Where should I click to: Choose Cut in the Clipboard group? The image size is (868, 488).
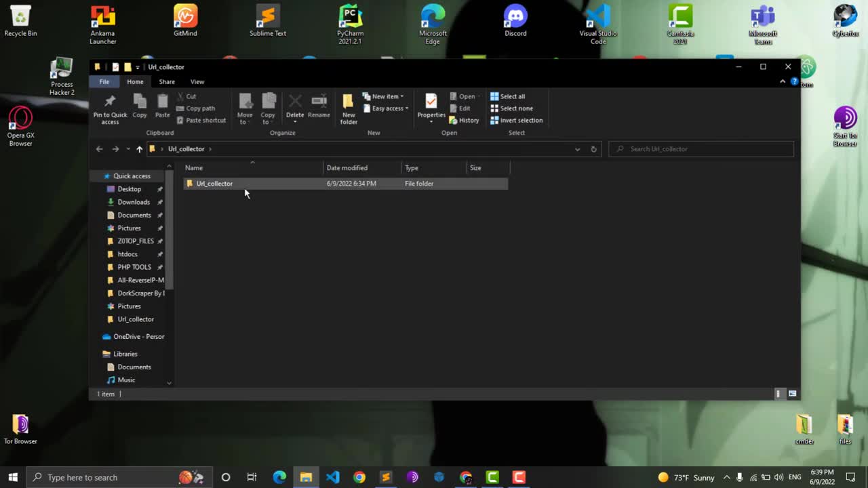point(186,96)
